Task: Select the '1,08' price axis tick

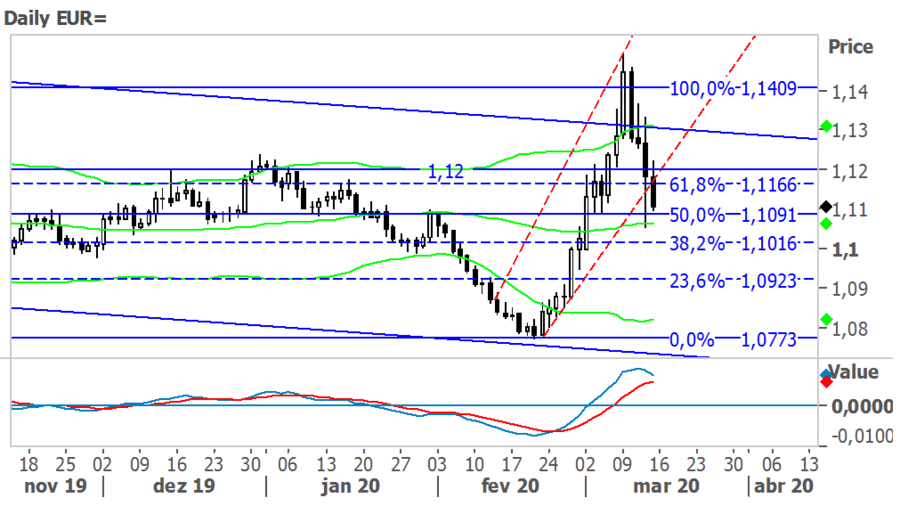Action: [851, 329]
